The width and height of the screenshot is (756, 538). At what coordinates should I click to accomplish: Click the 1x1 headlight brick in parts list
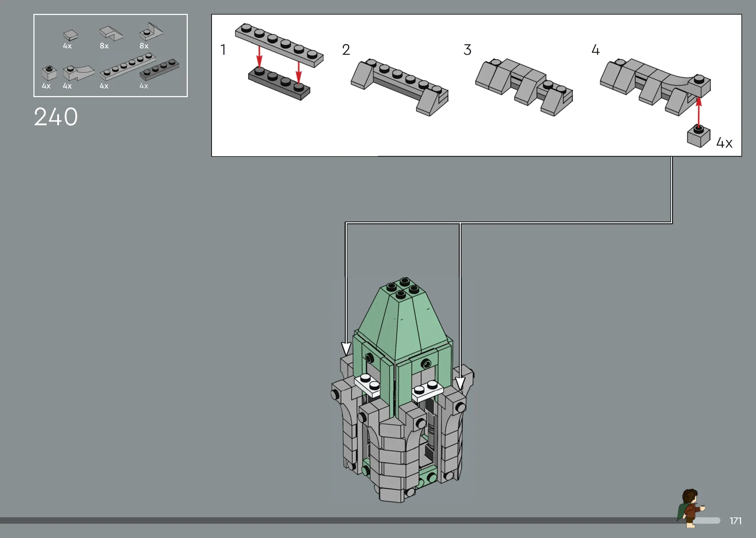pos(49,73)
